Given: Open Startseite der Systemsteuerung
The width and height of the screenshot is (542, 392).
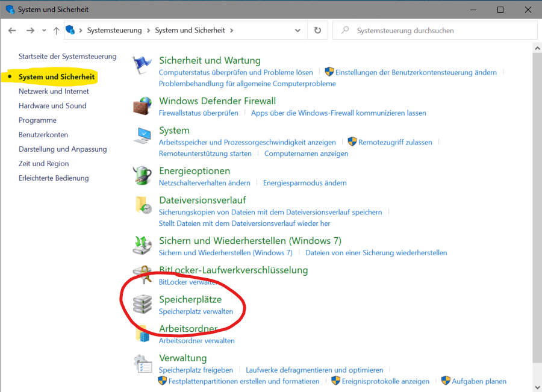Looking at the screenshot, I should point(67,57).
